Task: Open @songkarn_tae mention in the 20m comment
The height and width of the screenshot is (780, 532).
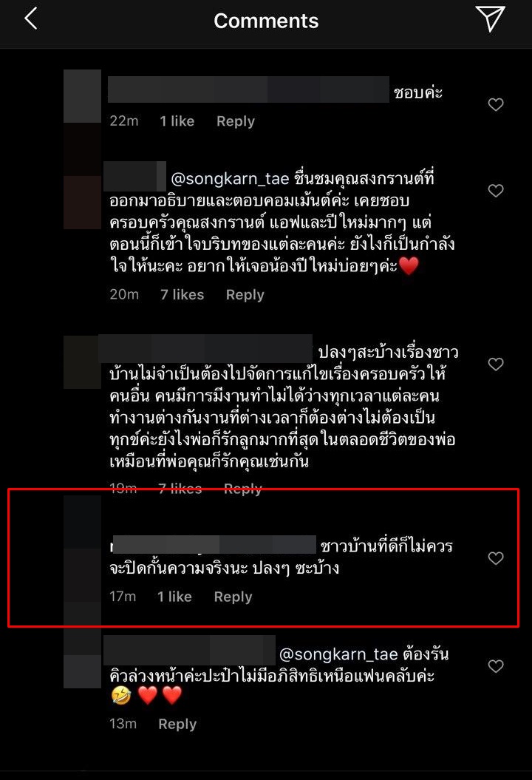Action: click(231, 179)
